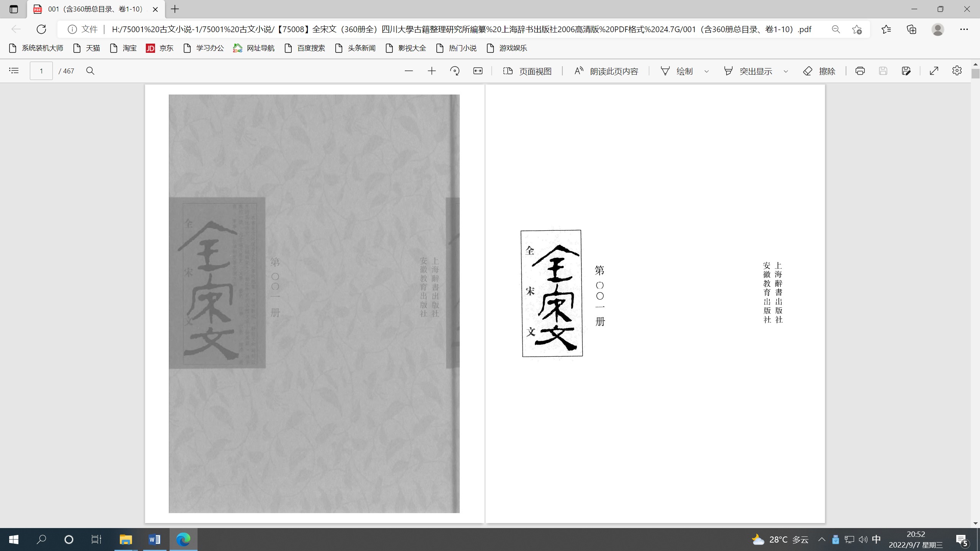Switch to Edge in the taskbar
This screenshot has height=551, width=980.
coord(183,540)
